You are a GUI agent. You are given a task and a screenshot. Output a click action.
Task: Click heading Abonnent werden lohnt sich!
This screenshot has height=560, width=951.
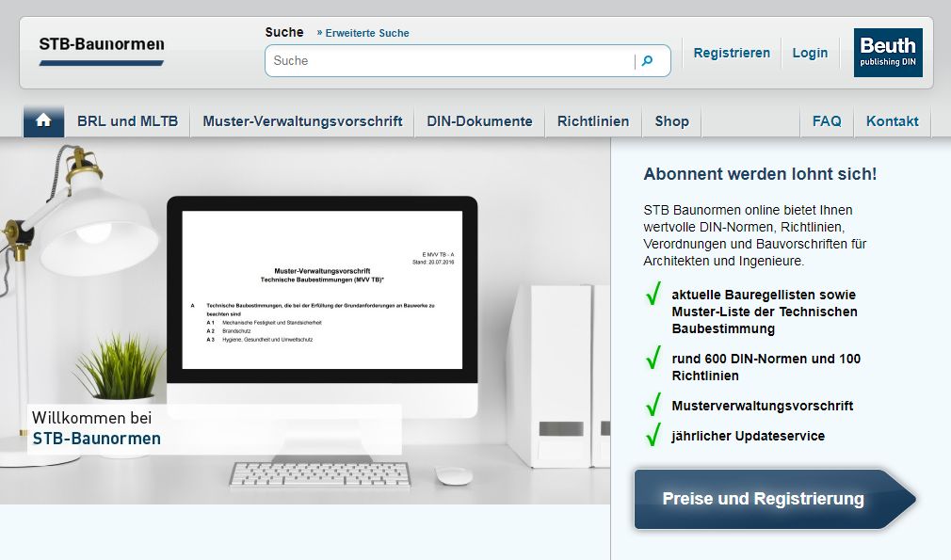coord(760,174)
